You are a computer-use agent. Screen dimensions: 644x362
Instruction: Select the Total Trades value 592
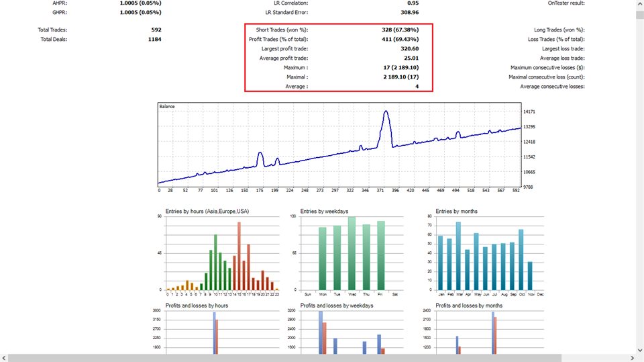coord(156,30)
